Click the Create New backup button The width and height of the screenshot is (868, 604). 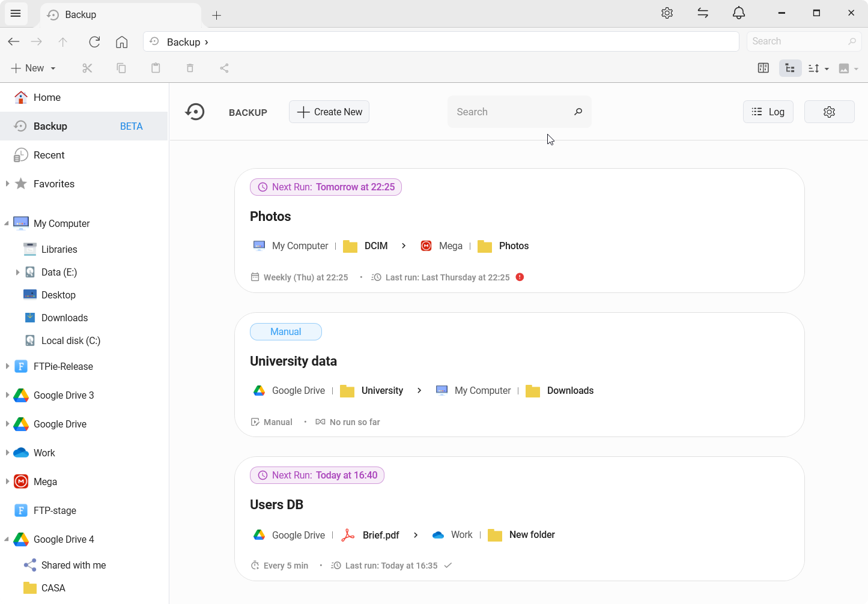coord(329,112)
